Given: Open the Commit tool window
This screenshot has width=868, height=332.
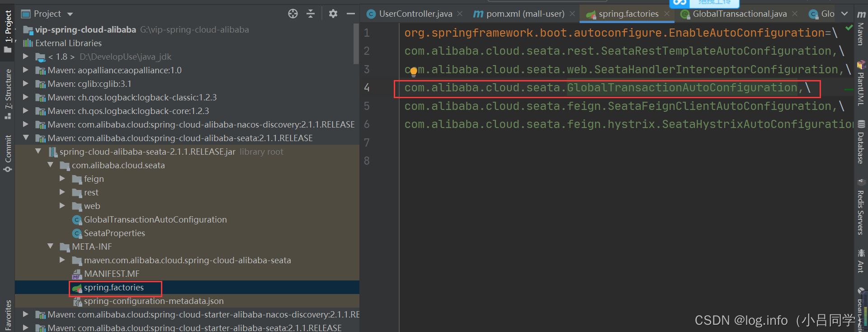Looking at the screenshot, I should pyautogui.click(x=8, y=153).
